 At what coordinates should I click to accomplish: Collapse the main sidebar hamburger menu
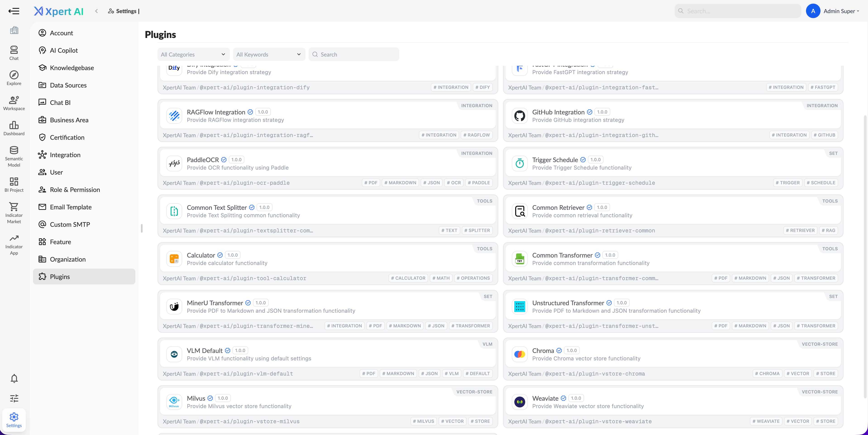pos(14,11)
